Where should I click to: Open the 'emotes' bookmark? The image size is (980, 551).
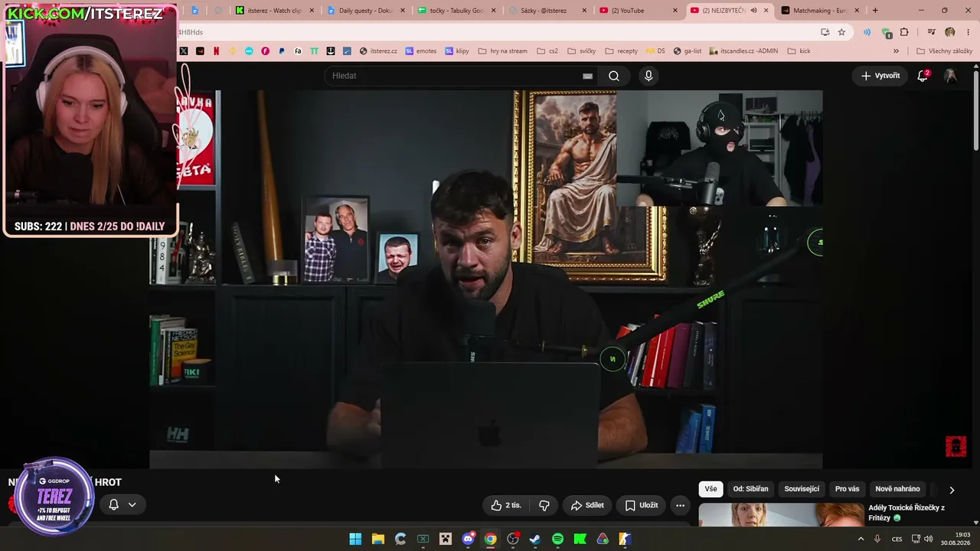(420, 51)
